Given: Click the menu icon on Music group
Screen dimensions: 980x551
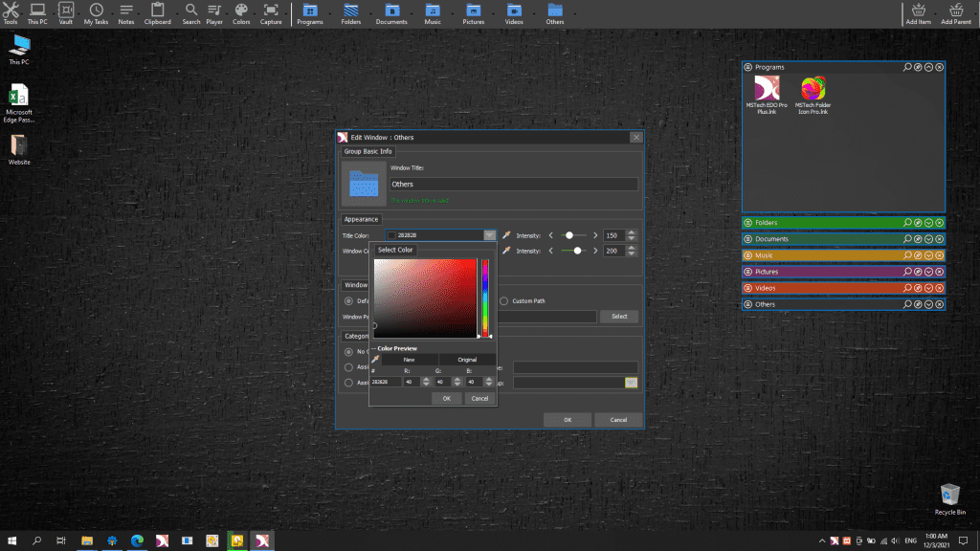Looking at the screenshot, I should tap(747, 255).
